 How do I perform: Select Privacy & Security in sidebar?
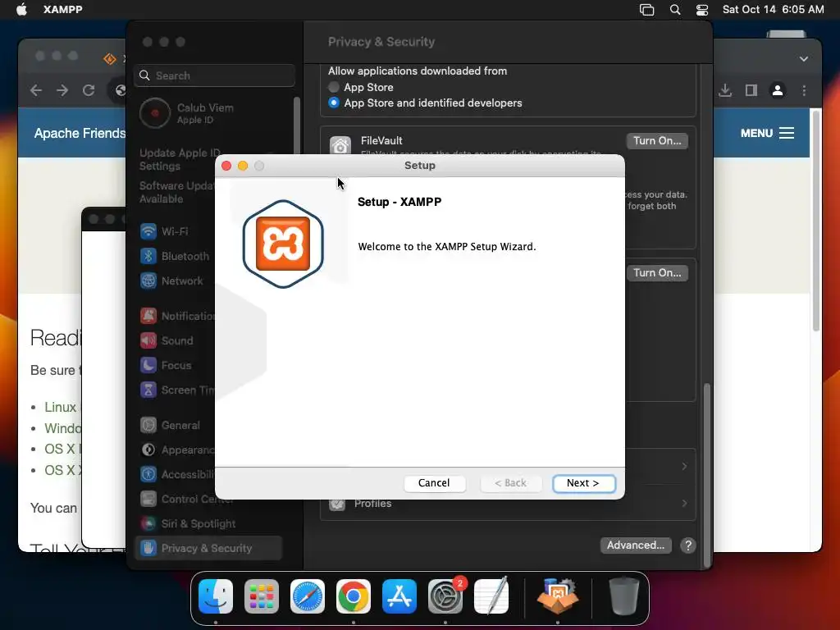[x=208, y=549]
